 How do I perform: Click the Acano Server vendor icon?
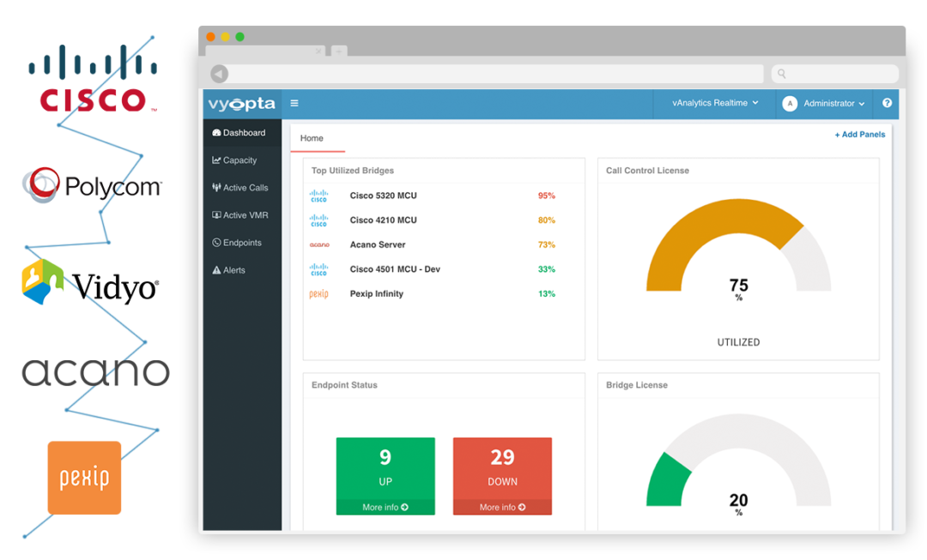point(318,244)
